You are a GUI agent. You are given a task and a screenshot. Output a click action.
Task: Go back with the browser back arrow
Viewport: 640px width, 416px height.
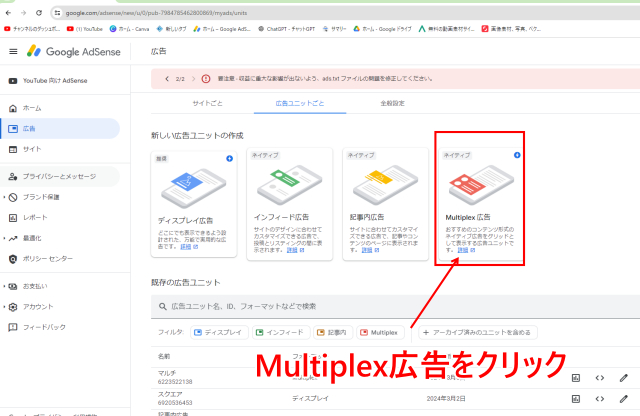point(8,13)
